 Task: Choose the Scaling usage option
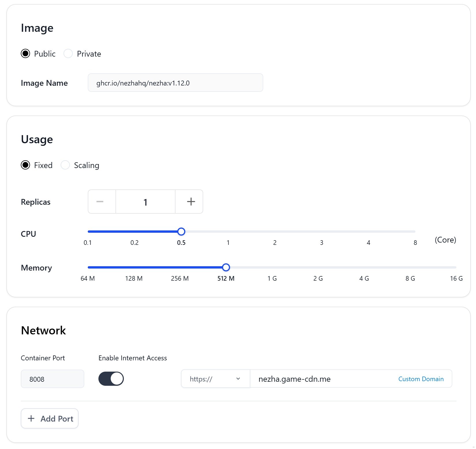(65, 165)
